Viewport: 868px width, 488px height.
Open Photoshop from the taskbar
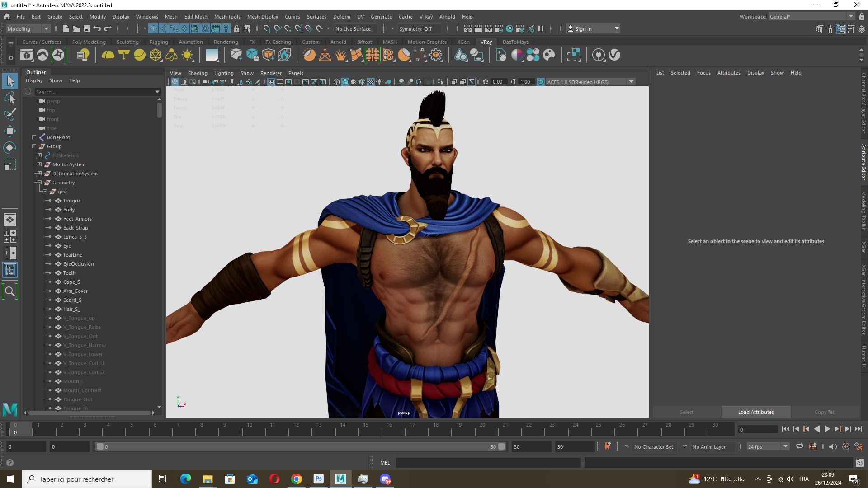pos(319,479)
